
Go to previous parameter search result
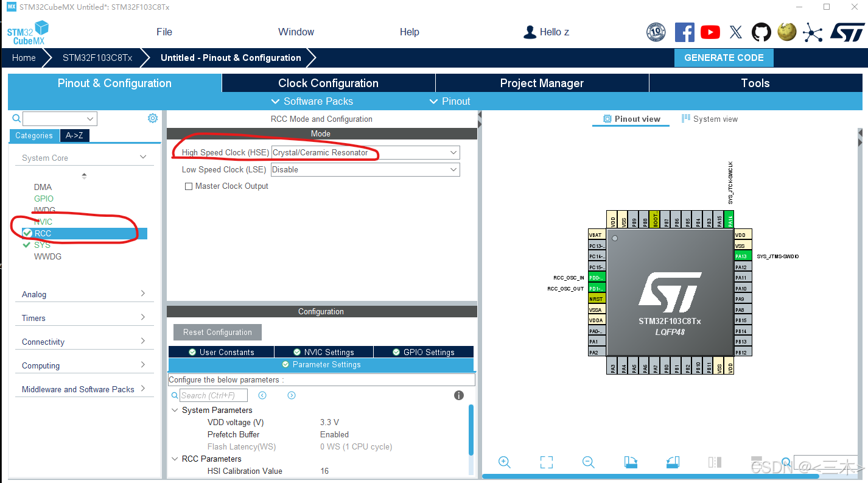pyautogui.click(x=262, y=395)
